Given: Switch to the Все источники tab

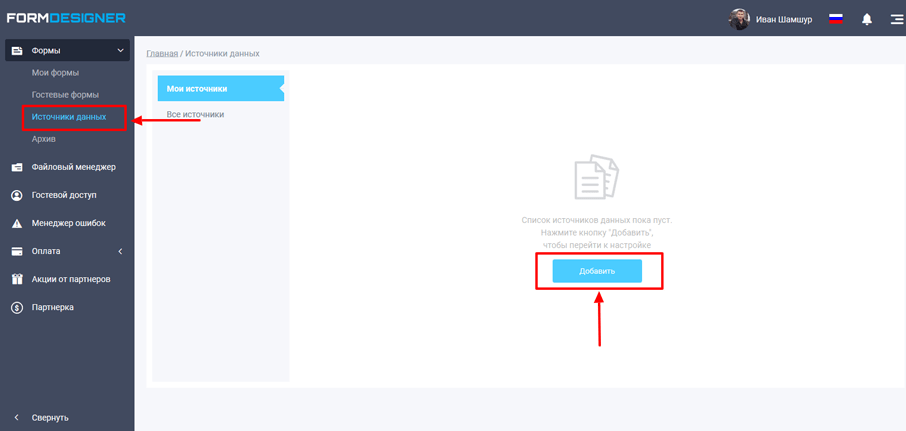Looking at the screenshot, I should (196, 115).
